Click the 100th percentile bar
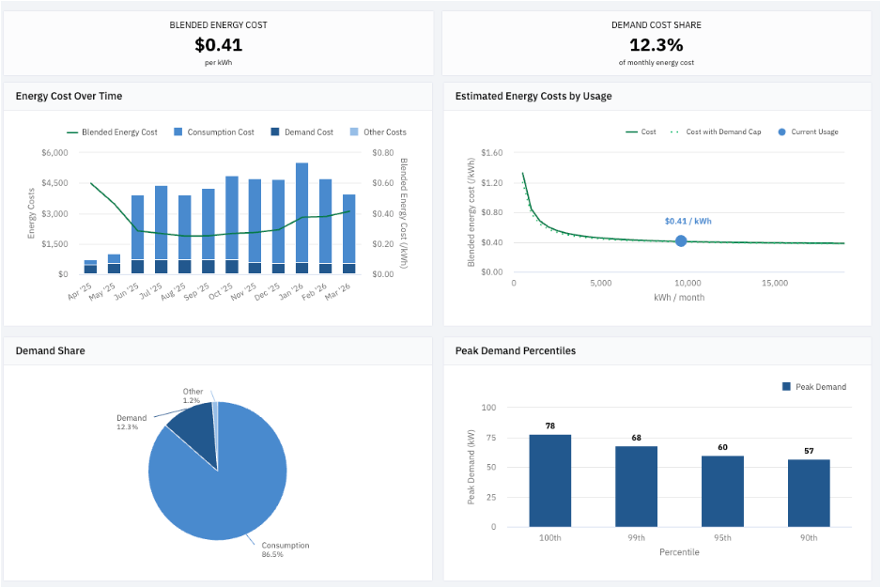The width and height of the screenshot is (881, 588). tap(550, 481)
